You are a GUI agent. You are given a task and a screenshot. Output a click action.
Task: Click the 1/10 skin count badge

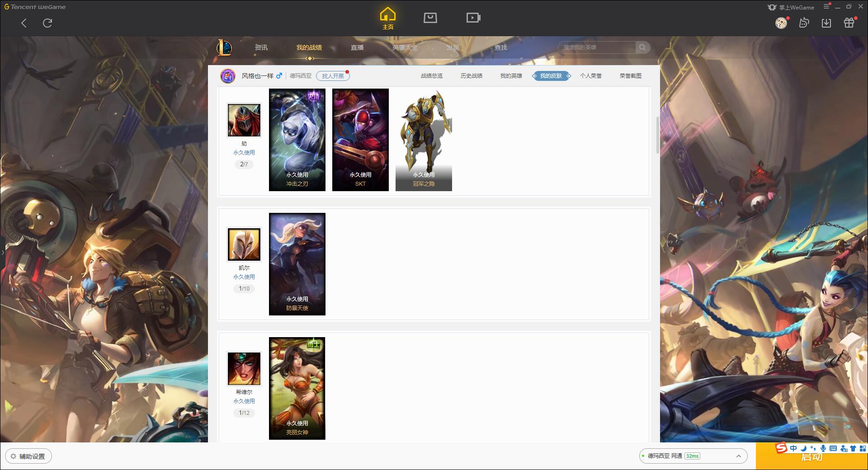244,289
